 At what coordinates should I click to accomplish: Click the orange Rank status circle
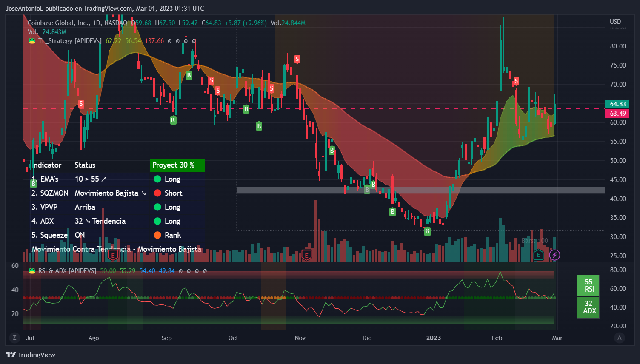(157, 235)
